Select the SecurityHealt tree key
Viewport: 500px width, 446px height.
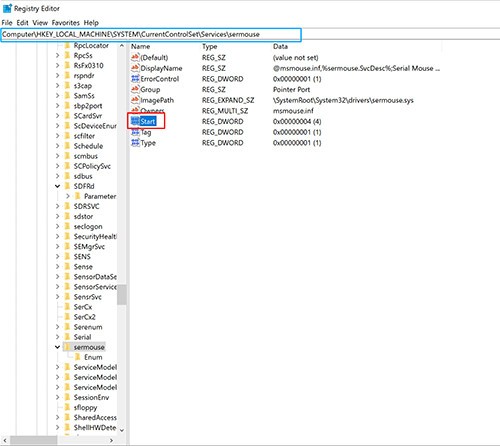click(95, 236)
